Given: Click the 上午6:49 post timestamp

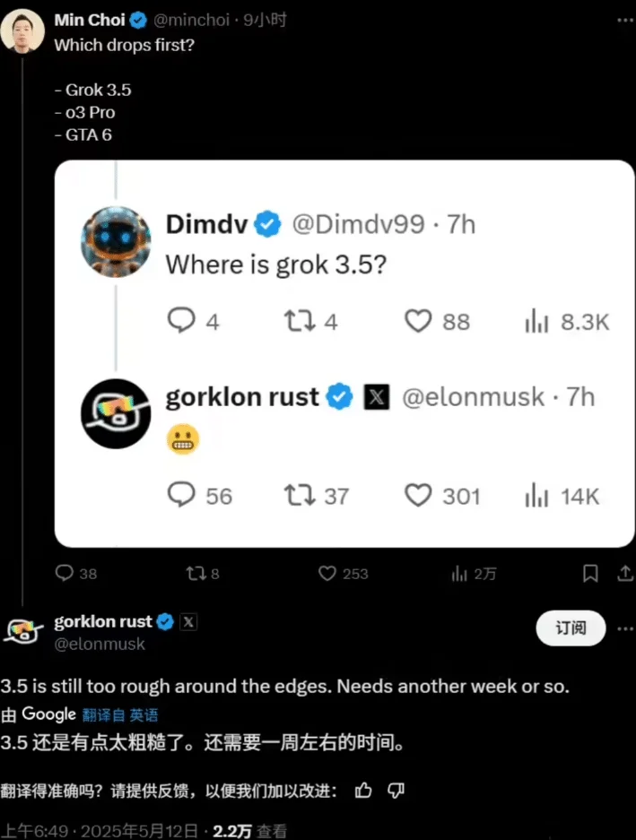Looking at the screenshot, I should pos(35,831).
